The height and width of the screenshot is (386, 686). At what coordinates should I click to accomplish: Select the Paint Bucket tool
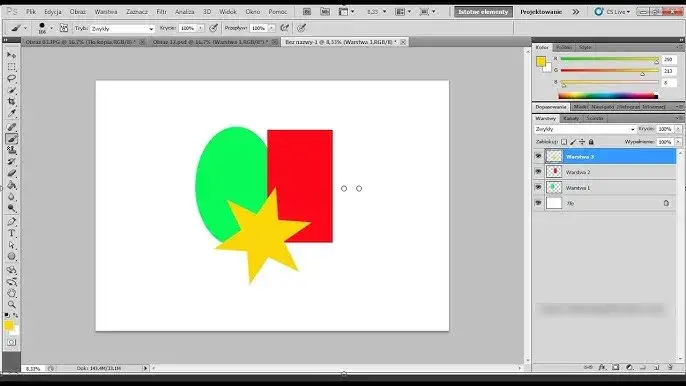(x=11, y=185)
